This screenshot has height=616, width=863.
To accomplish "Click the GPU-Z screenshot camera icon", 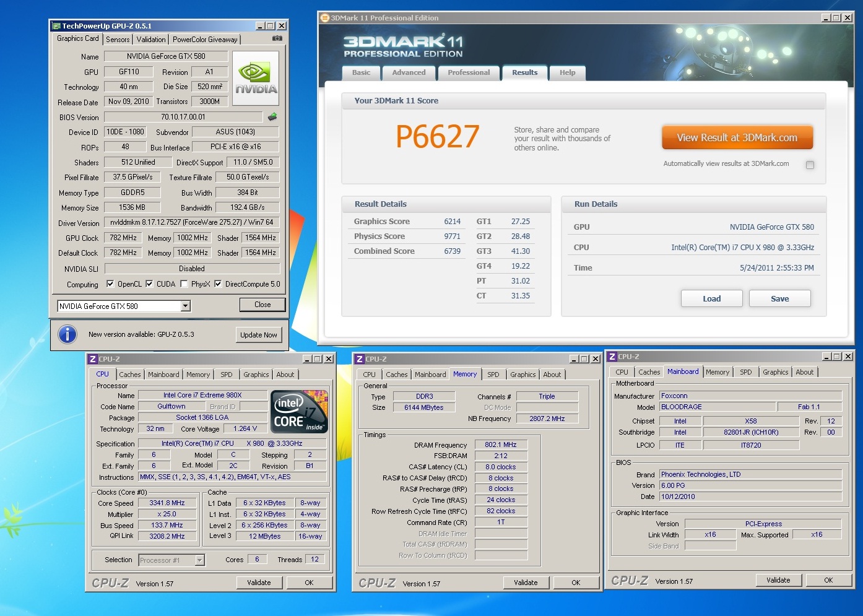I will pos(277,38).
